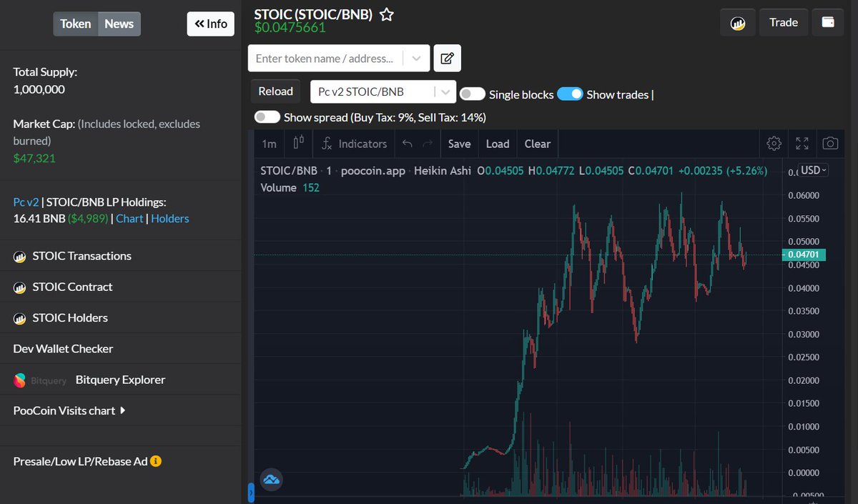Open the token search dropdown arrow
858x504 pixels.
coord(416,59)
